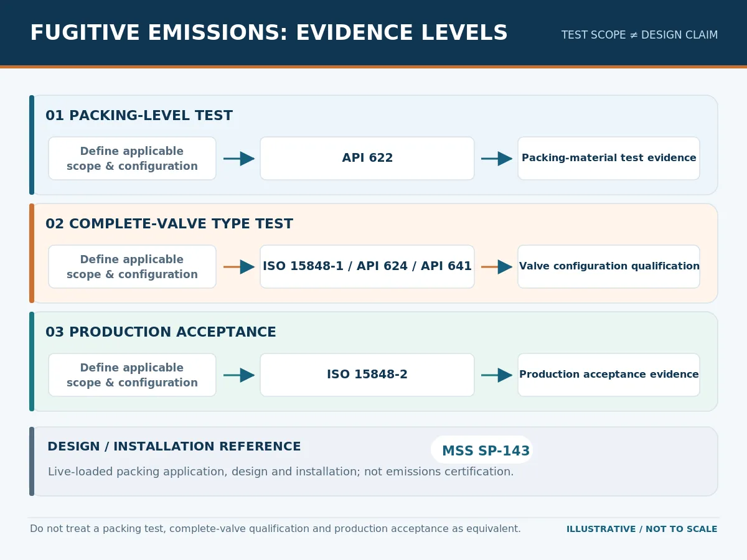Image resolution: width=747 pixels, height=560 pixels.
Task: Click the orange arrow pointing to ISO 15848-1
Action: [x=239, y=267]
